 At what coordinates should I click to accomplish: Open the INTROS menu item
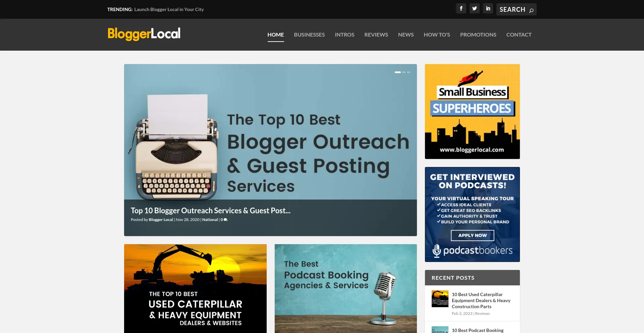[x=344, y=35]
